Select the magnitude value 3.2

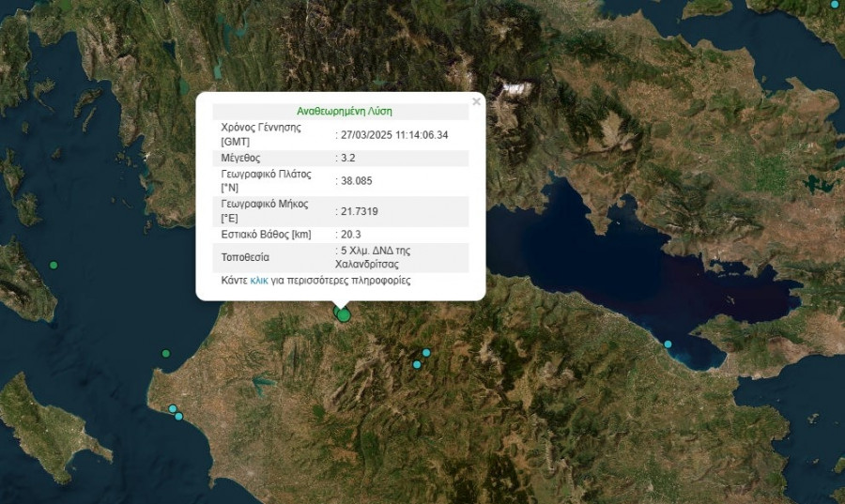[346, 158]
